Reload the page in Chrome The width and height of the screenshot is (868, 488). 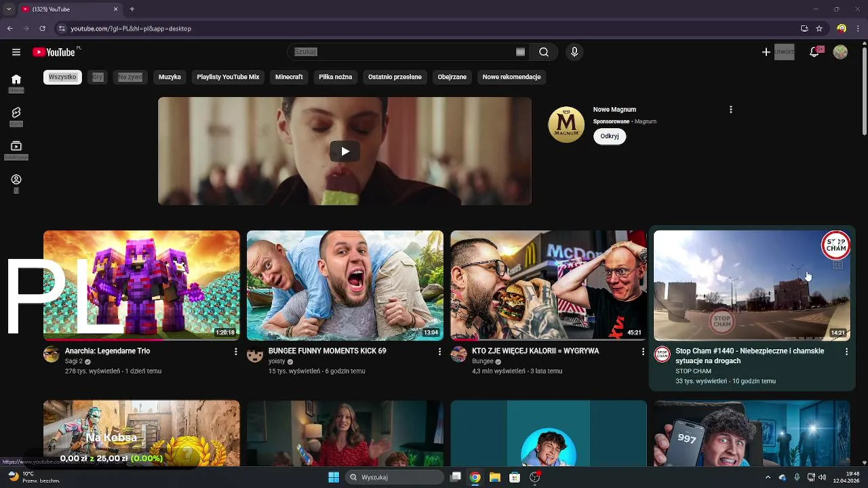coord(42,28)
